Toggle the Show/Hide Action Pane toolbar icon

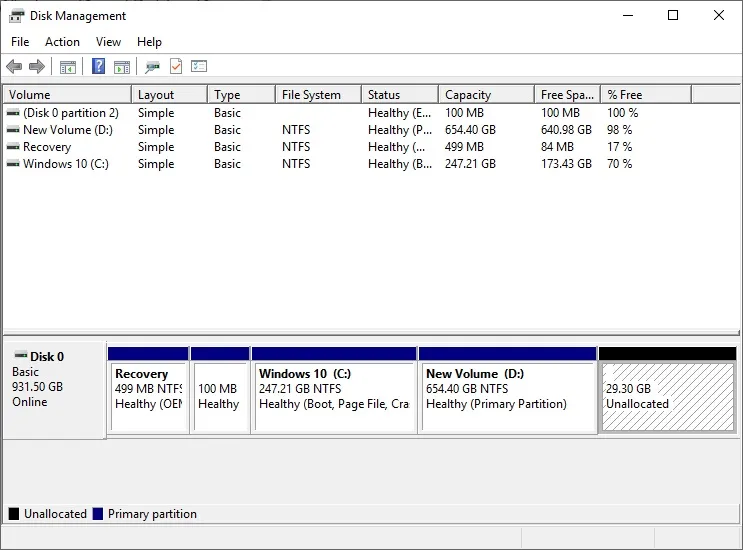click(x=121, y=67)
